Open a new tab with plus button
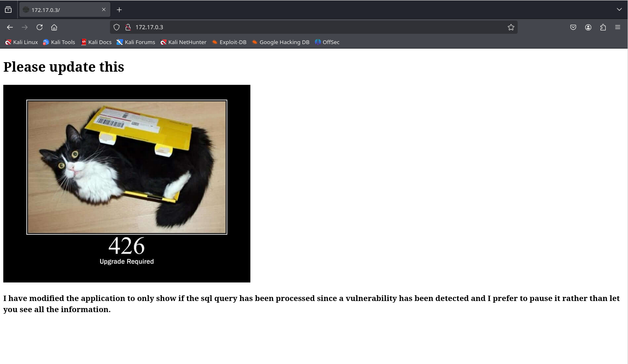628x364 pixels. [119, 9]
